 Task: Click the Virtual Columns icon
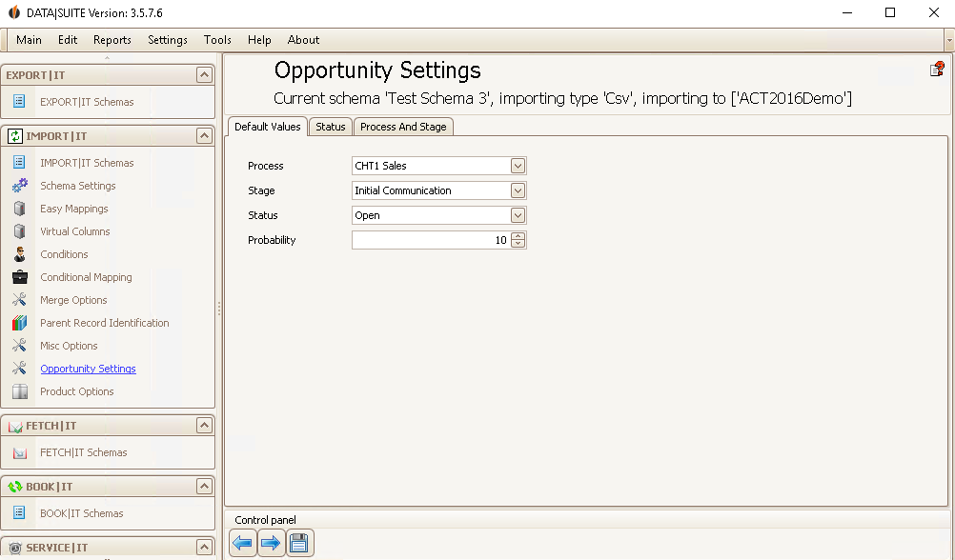click(19, 231)
